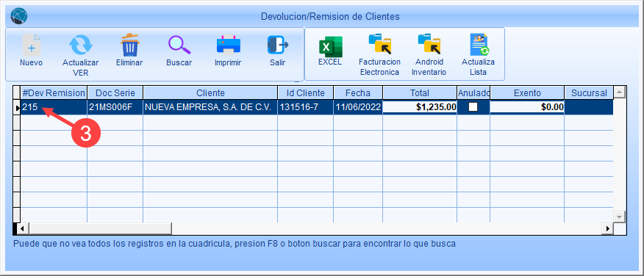Click the Actualizar VER refresh icon
Viewport: 644px width, 276px height.
(81, 45)
